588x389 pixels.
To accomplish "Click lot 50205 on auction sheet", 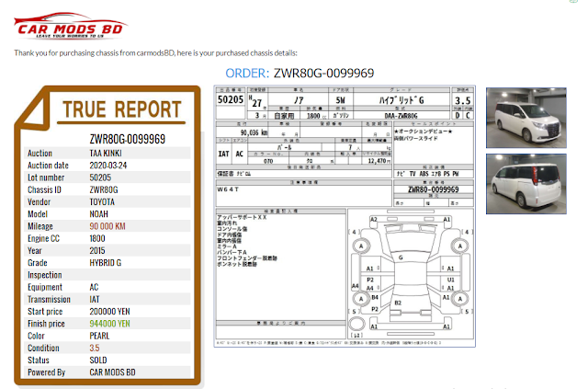I will (x=231, y=99).
